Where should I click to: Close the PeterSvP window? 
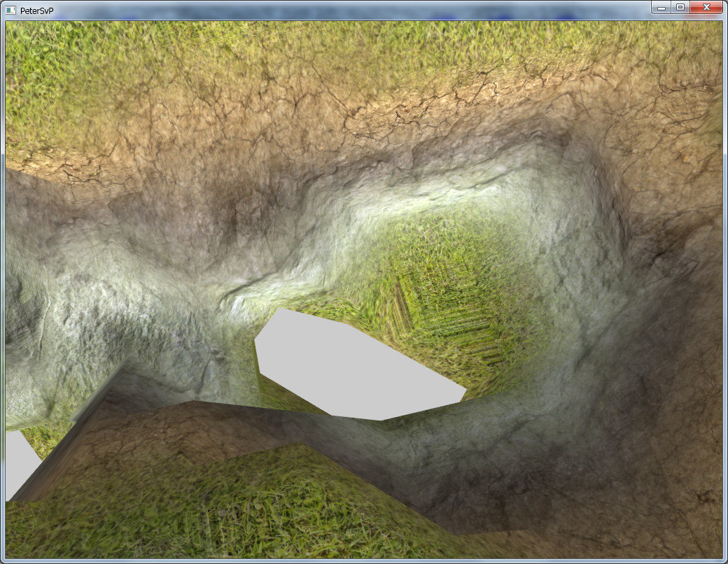coord(706,7)
